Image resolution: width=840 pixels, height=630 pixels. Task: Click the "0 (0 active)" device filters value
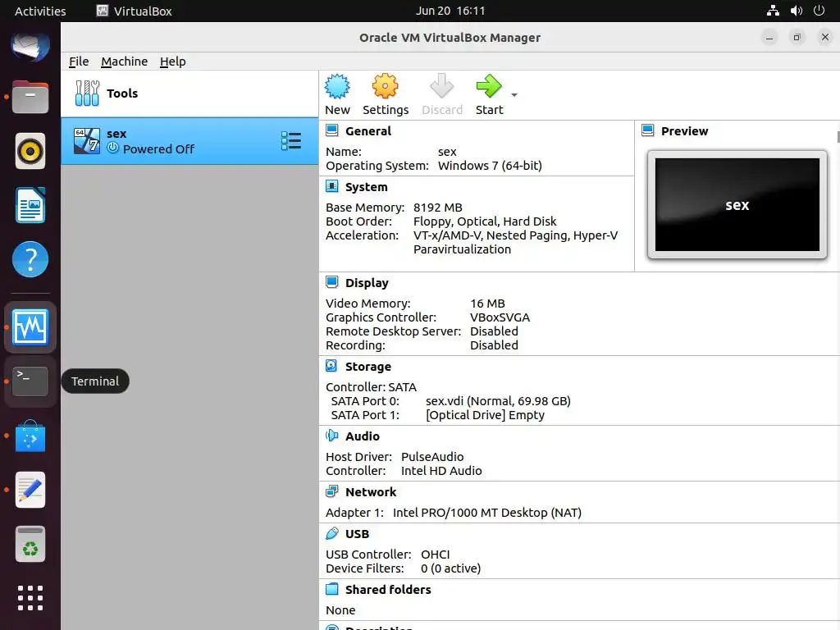click(x=450, y=568)
